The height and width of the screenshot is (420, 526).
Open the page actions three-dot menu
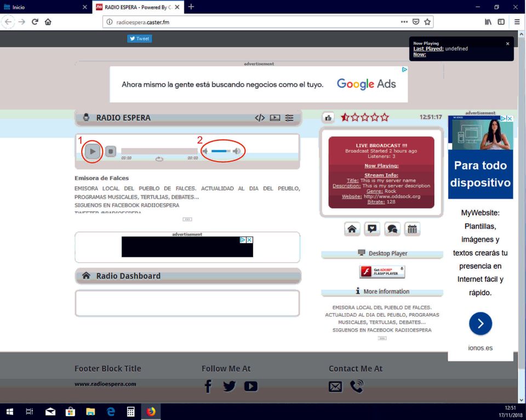click(404, 22)
